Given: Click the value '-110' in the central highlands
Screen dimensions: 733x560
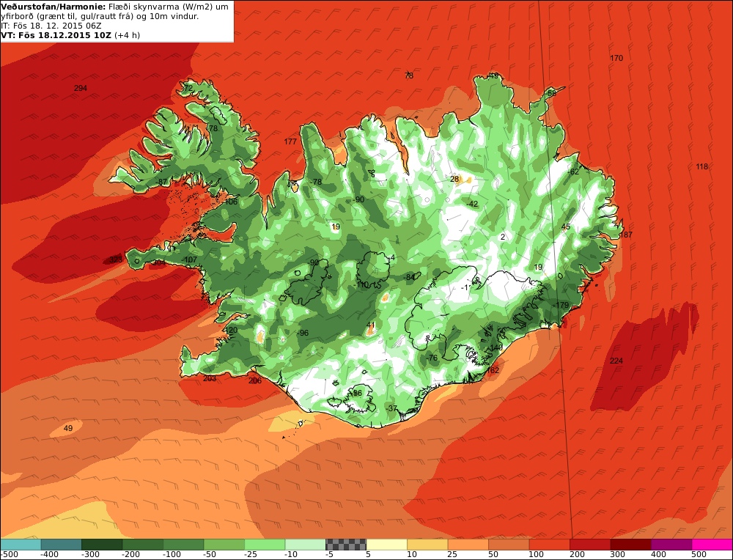Looking at the screenshot, I should point(361,284).
